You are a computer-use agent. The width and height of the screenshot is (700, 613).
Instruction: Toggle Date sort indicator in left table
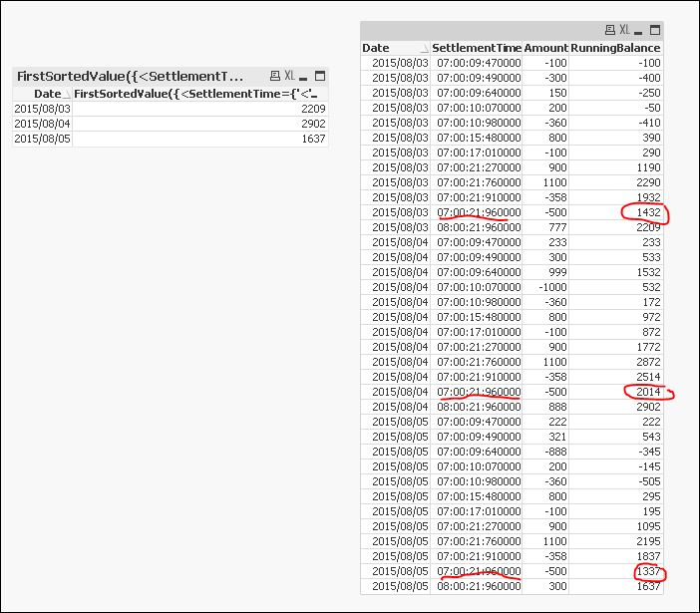(67, 94)
